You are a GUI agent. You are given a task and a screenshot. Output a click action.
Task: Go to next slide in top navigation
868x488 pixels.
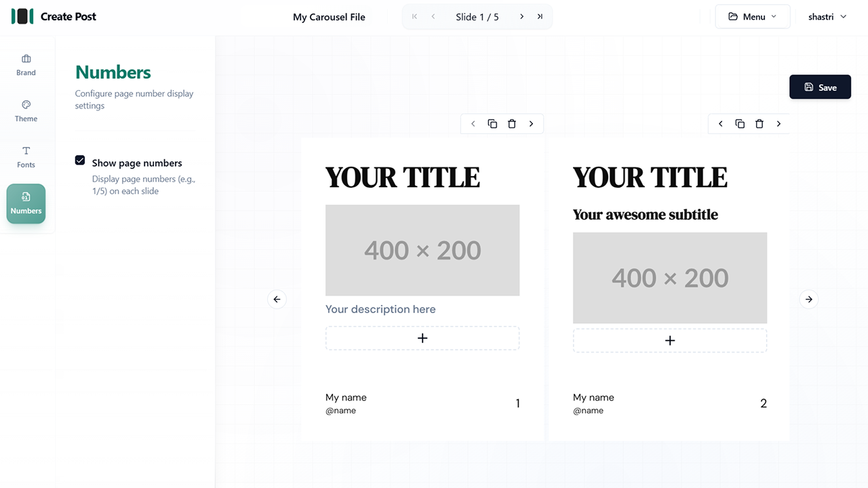coord(521,17)
